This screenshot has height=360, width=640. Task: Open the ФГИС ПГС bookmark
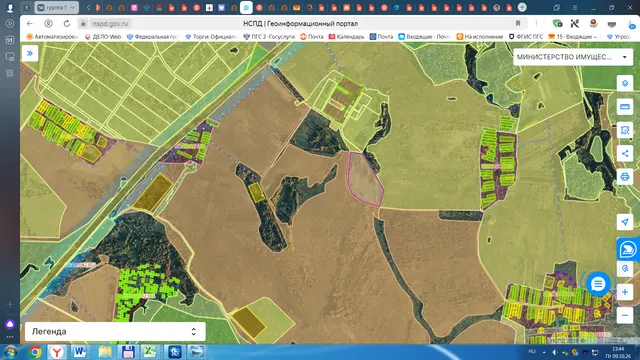526,37
